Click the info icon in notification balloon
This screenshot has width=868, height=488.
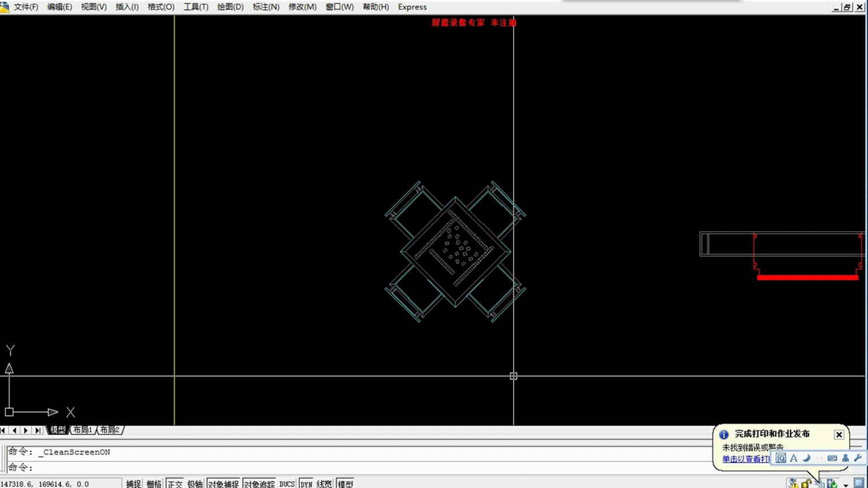[x=724, y=434]
